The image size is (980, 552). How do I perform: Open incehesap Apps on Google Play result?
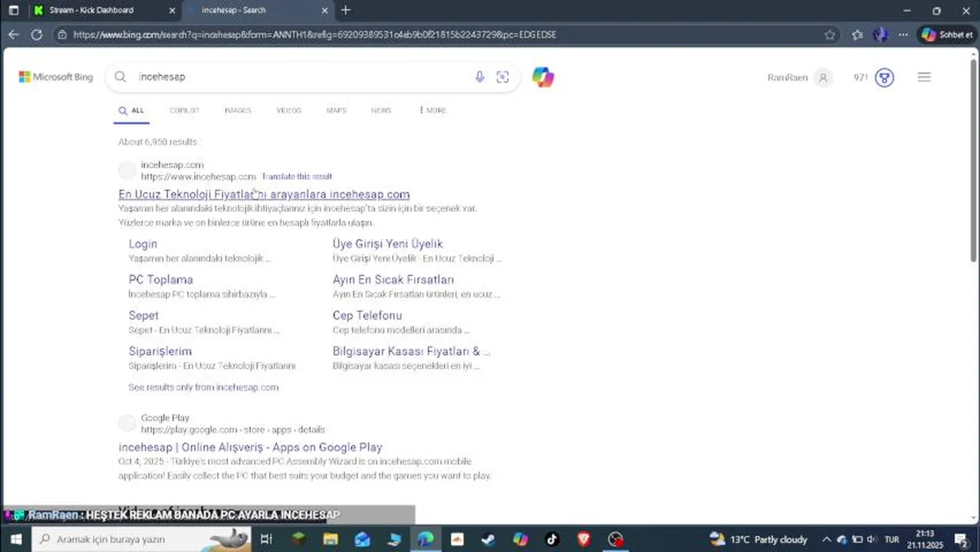click(250, 447)
